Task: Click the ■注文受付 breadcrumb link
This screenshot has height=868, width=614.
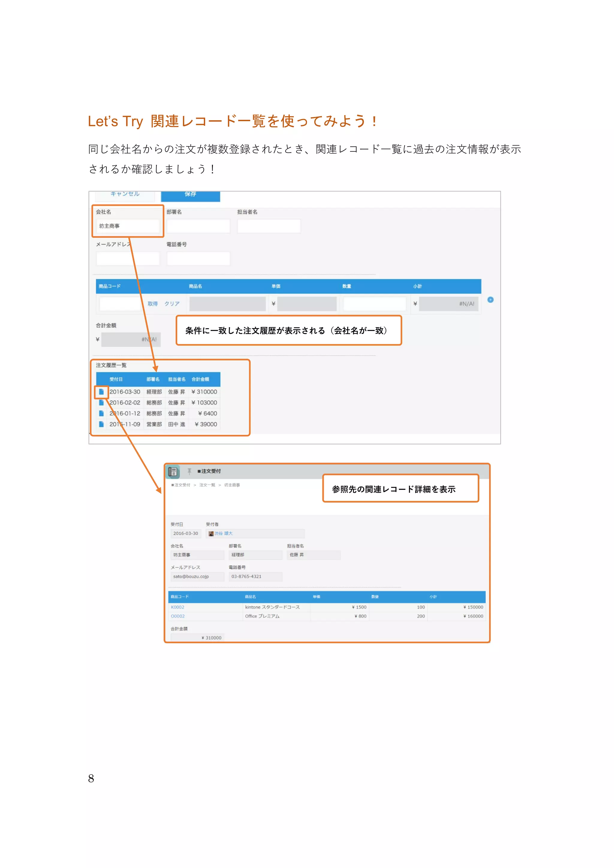Action: pos(181,485)
